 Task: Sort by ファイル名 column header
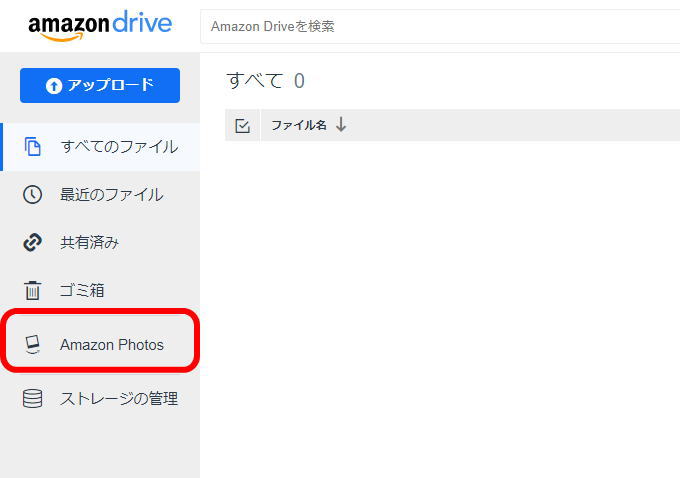[x=299, y=125]
